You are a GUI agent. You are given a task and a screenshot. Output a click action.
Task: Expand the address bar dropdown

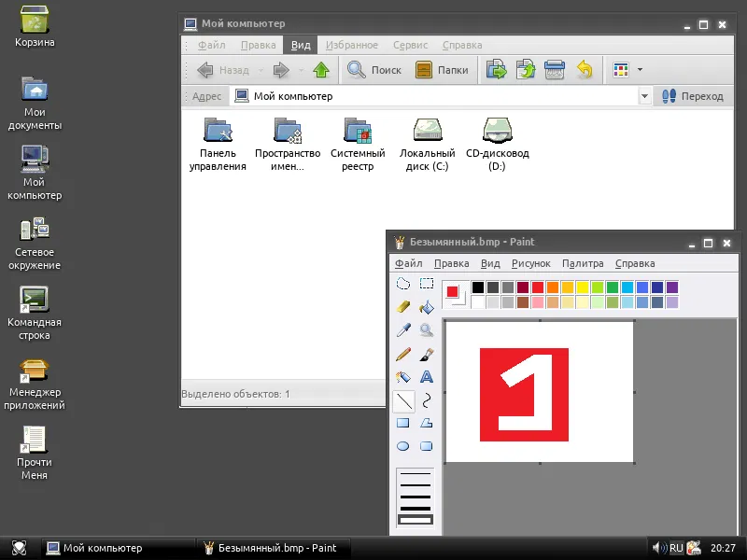click(644, 96)
